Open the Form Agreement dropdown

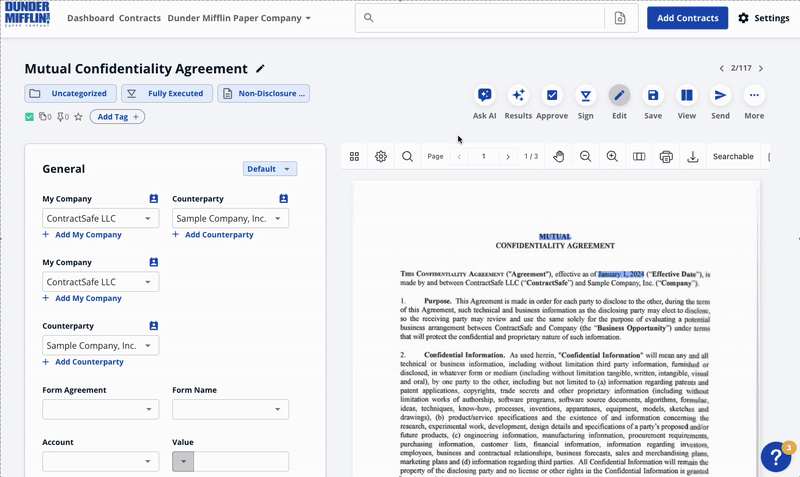[100, 409]
